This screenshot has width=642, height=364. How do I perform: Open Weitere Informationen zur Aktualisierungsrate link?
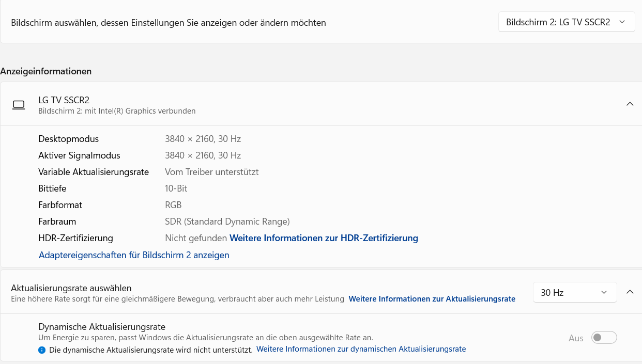[x=432, y=299]
